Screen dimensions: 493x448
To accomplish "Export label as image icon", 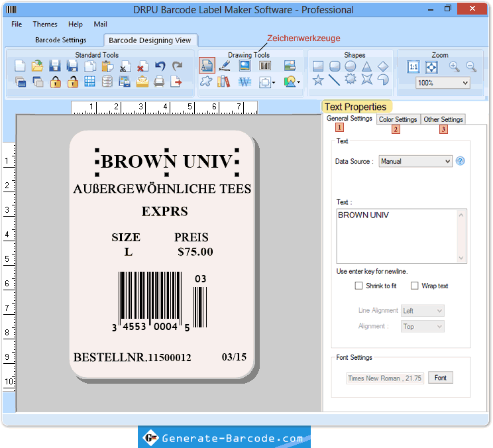I will (125, 82).
